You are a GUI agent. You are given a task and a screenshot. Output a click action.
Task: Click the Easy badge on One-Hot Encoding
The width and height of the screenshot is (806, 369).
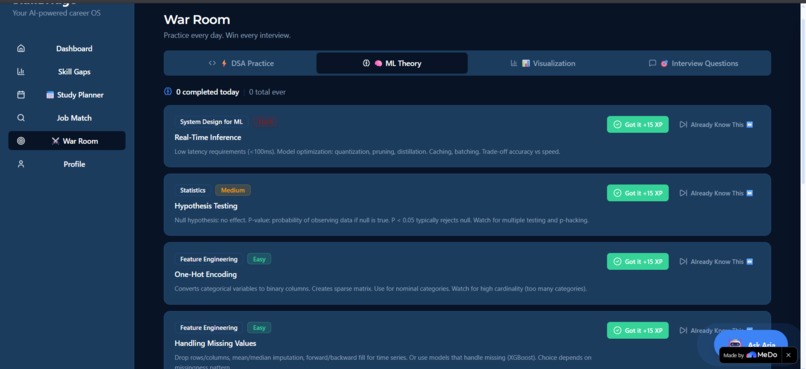pos(259,259)
